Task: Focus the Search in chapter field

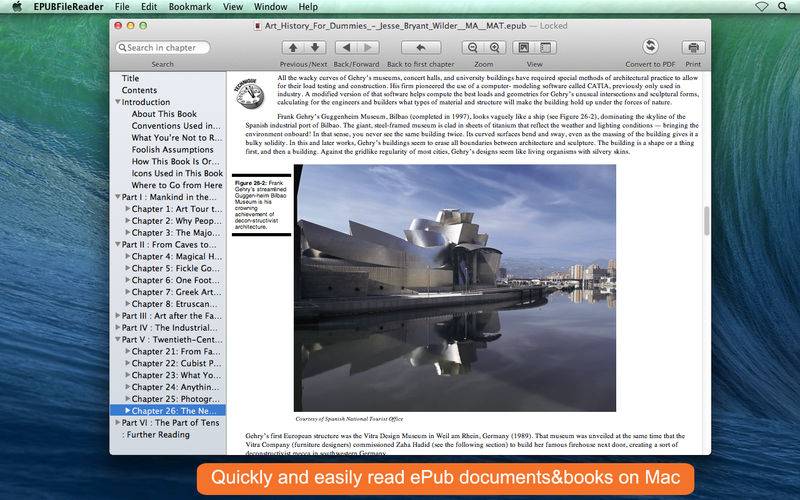Action: (x=163, y=47)
